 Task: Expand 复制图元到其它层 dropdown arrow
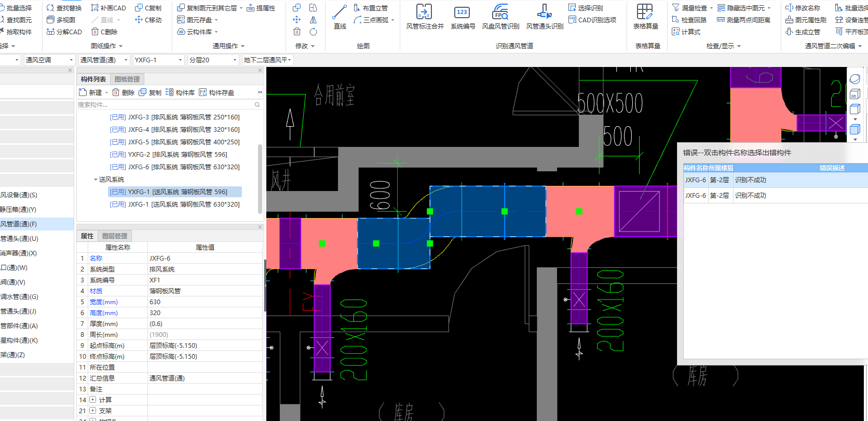coord(241,8)
